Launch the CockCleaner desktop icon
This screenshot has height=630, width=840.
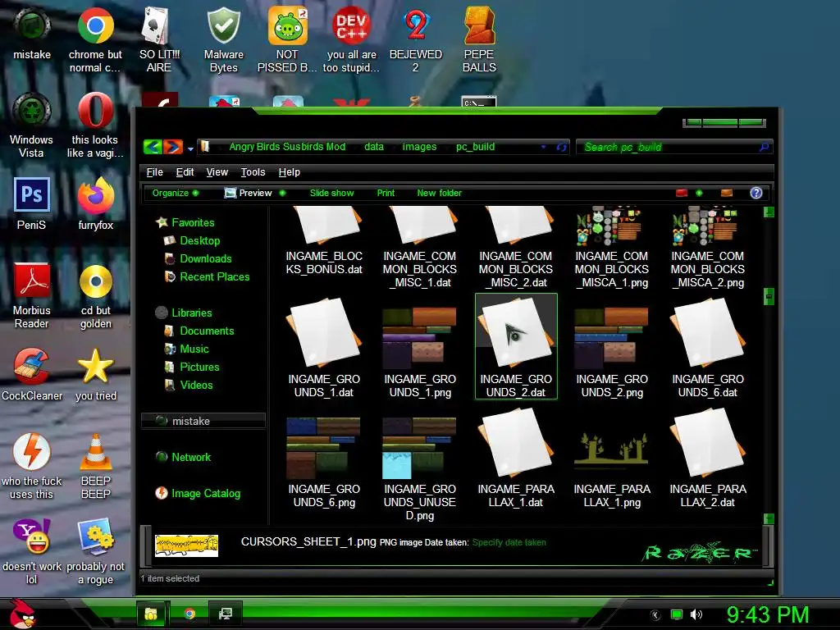pyautogui.click(x=32, y=374)
